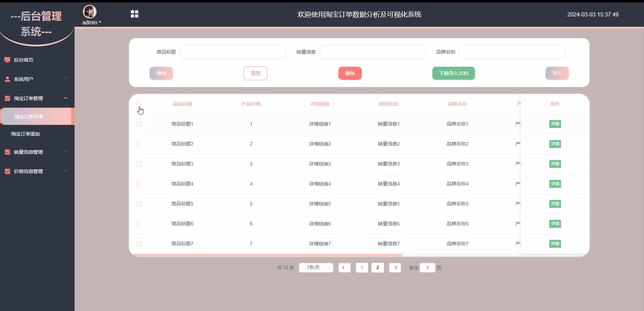Image resolution: width=644 pixels, height=311 pixels.
Task: Check the row for 商品标题3
Action: pos(138,164)
